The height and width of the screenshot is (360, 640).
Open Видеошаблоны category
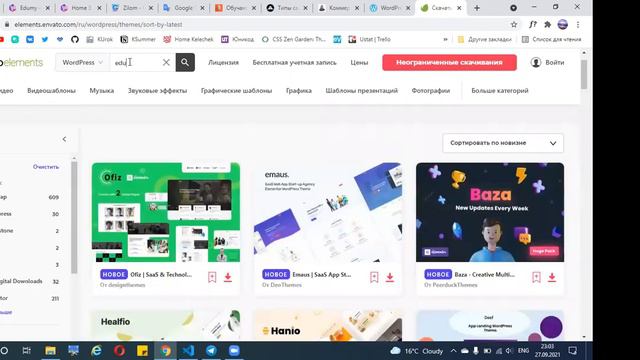coord(51,91)
